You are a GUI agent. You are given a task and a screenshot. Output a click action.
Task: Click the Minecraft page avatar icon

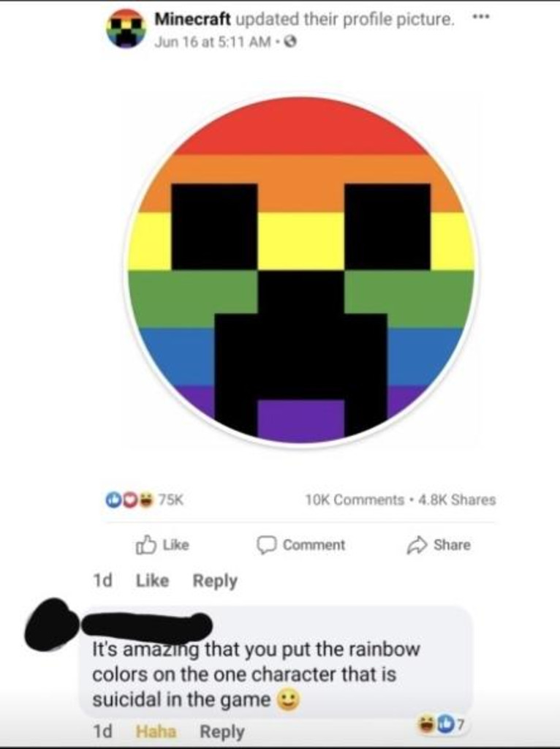[126, 29]
